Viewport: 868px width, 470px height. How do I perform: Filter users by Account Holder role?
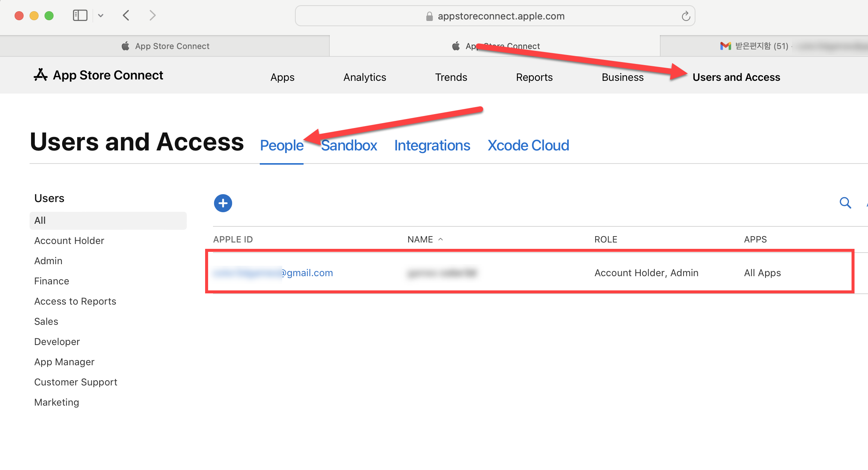click(x=69, y=241)
